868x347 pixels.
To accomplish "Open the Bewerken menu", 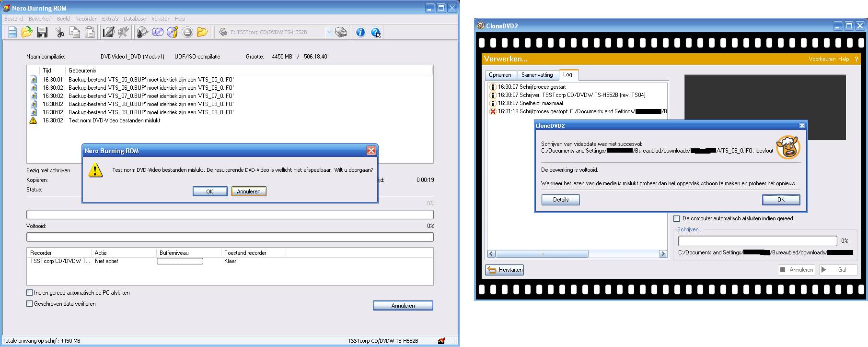I will [40, 19].
